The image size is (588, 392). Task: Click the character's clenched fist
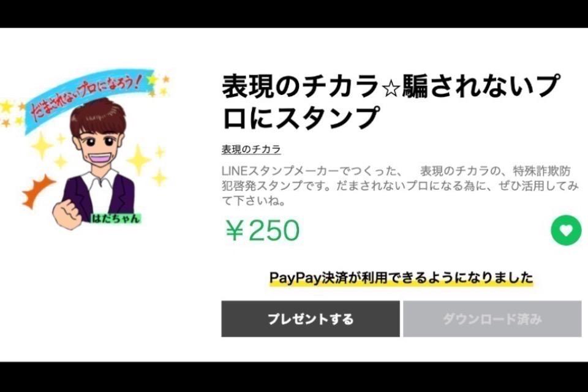click(x=67, y=213)
